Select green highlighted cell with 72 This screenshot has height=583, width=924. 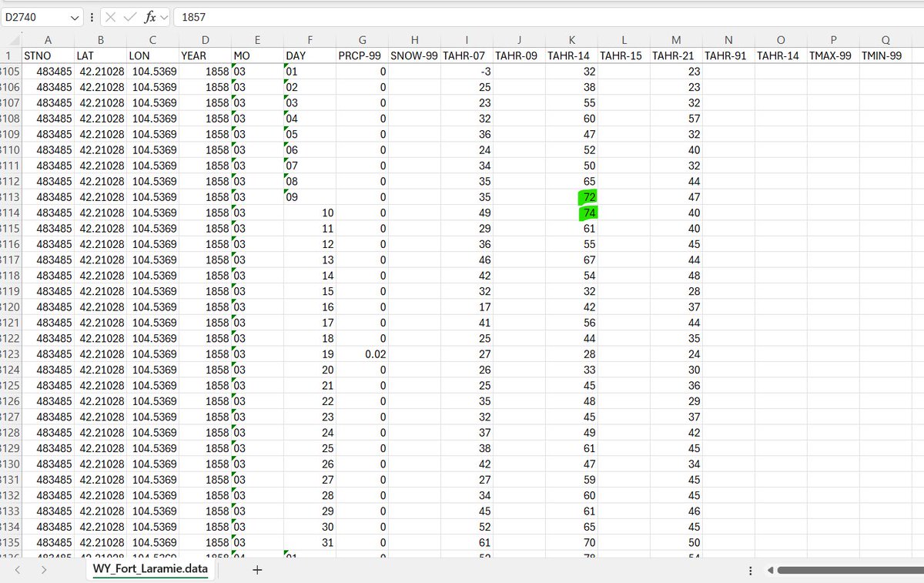tap(571, 196)
